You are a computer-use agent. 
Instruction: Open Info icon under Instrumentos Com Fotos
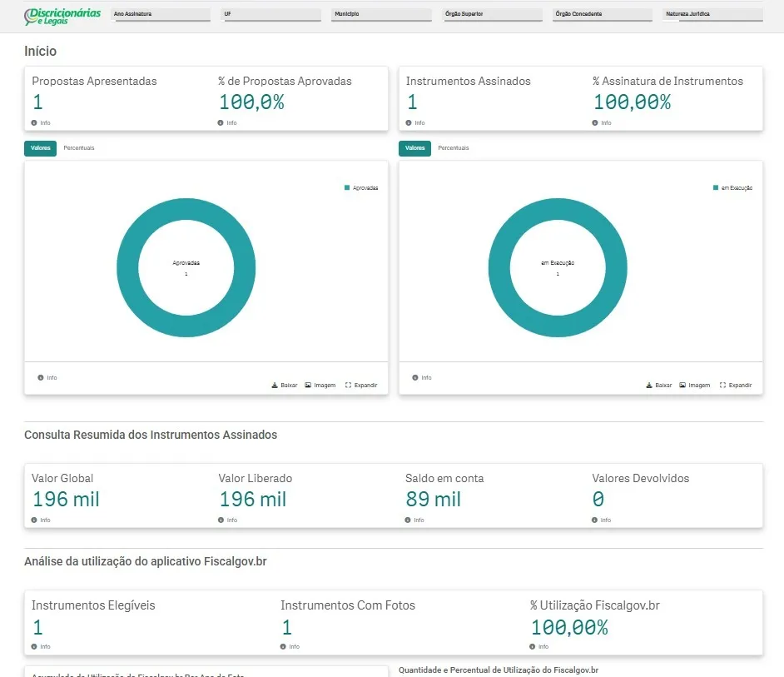tap(283, 646)
